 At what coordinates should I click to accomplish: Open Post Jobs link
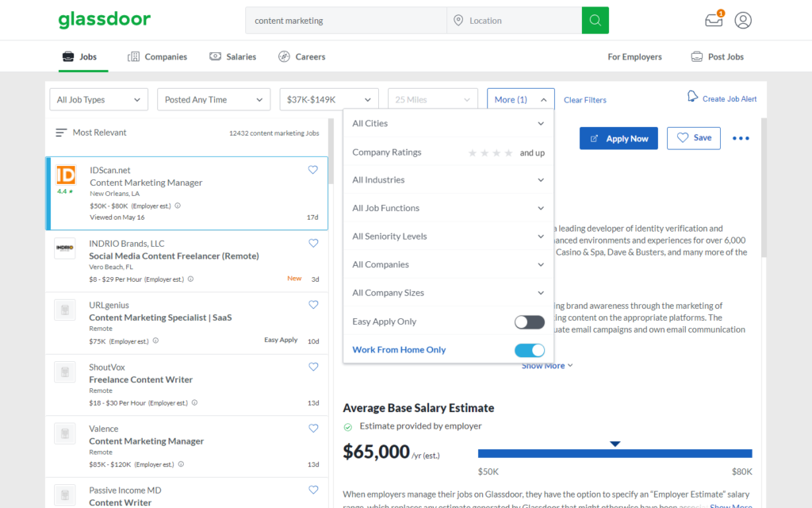click(717, 57)
